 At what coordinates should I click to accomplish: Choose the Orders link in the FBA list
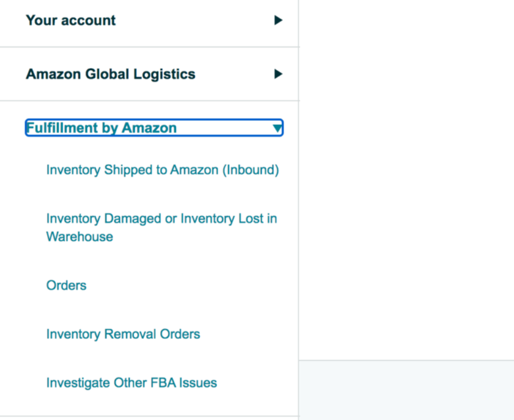pos(66,285)
